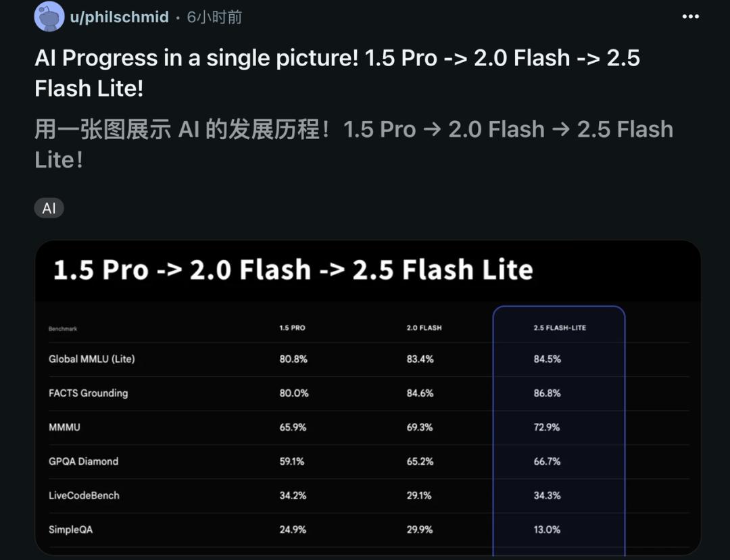
Task: Click the Benchmark column header
Action: point(63,329)
